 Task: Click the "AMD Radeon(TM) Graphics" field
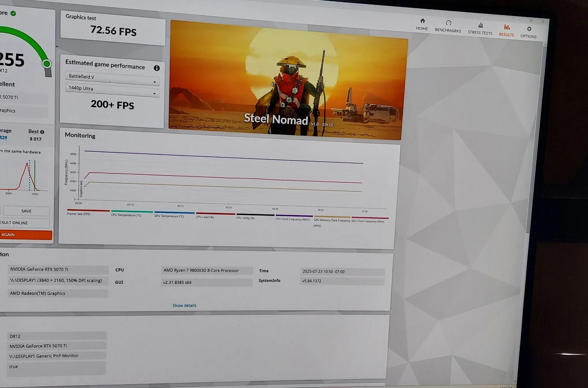58,293
